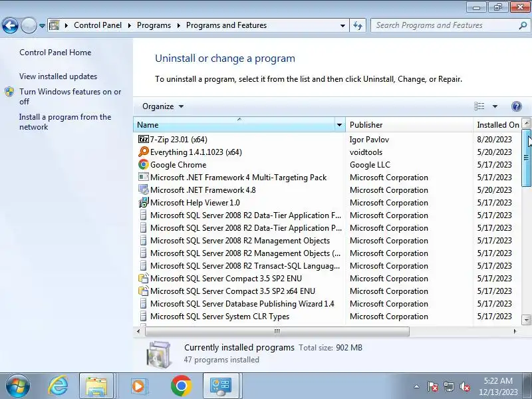Click the horizontal scrollbar thumb

277,331
